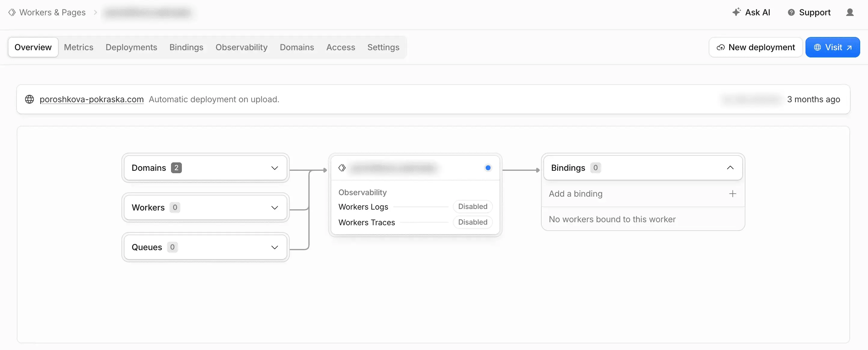
Task: Go to the Domains tab
Action: click(297, 47)
